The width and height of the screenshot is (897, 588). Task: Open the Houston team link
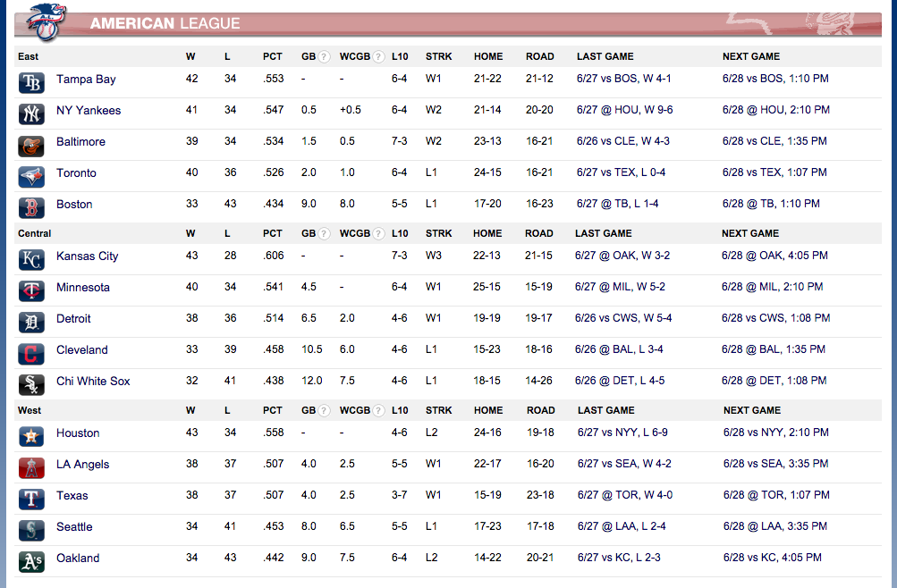coord(78,433)
